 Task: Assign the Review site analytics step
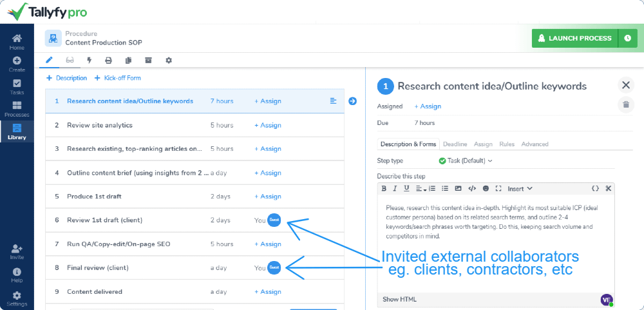click(x=268, y=125)
